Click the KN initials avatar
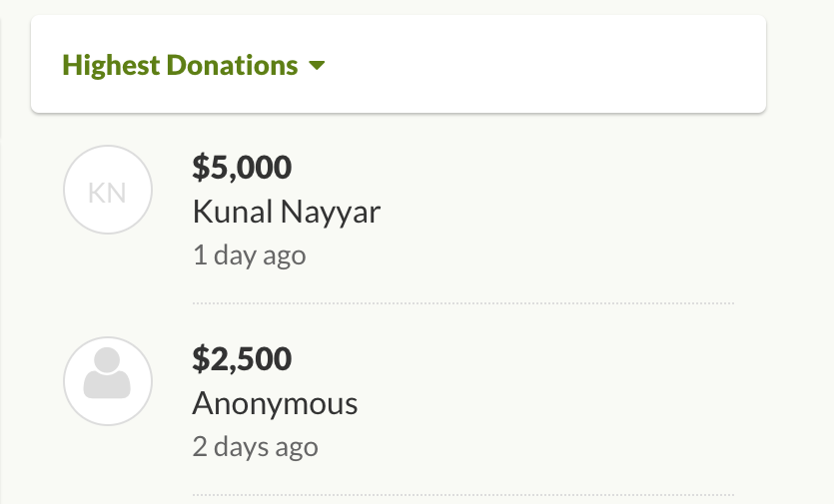 [108, 191]
